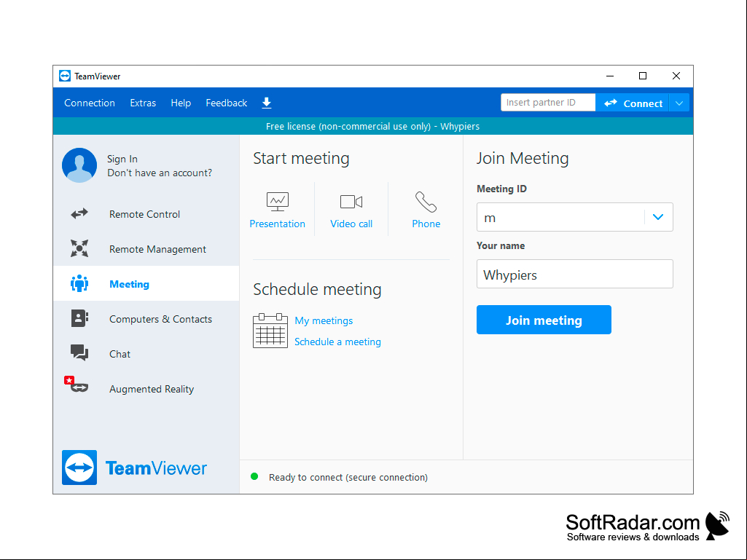
Task: Click the TeamViewer title bar app icon
Action: pos(65,76)
